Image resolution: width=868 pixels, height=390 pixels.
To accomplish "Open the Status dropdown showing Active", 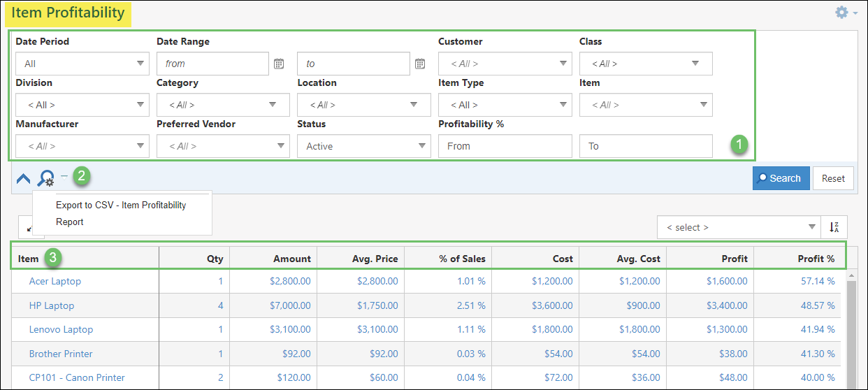I will click(364, 146).
